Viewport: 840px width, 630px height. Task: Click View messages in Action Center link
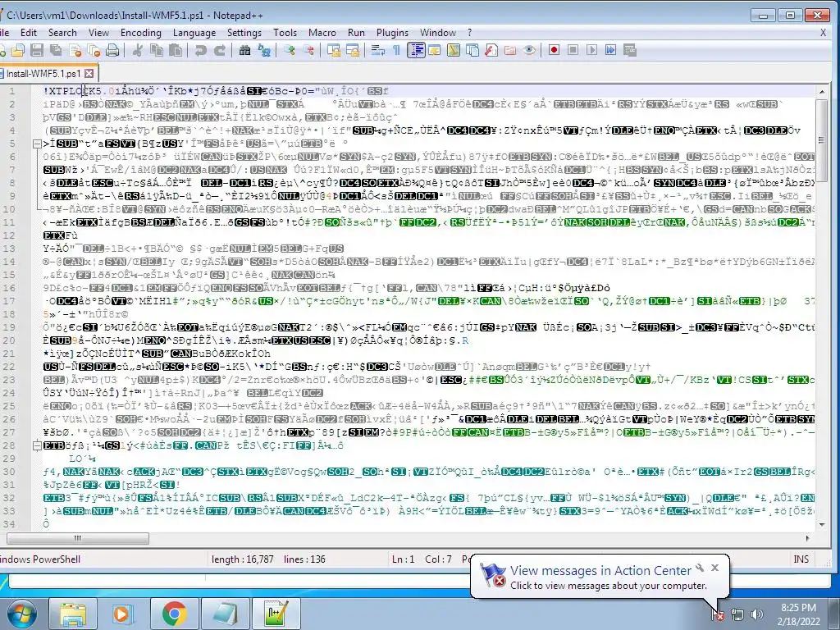(600, 571)
